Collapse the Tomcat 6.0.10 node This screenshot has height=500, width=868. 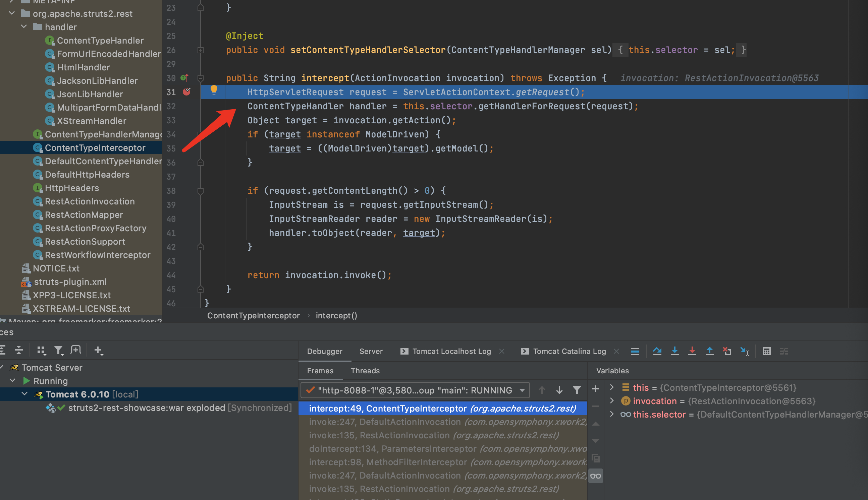point(25,394)
